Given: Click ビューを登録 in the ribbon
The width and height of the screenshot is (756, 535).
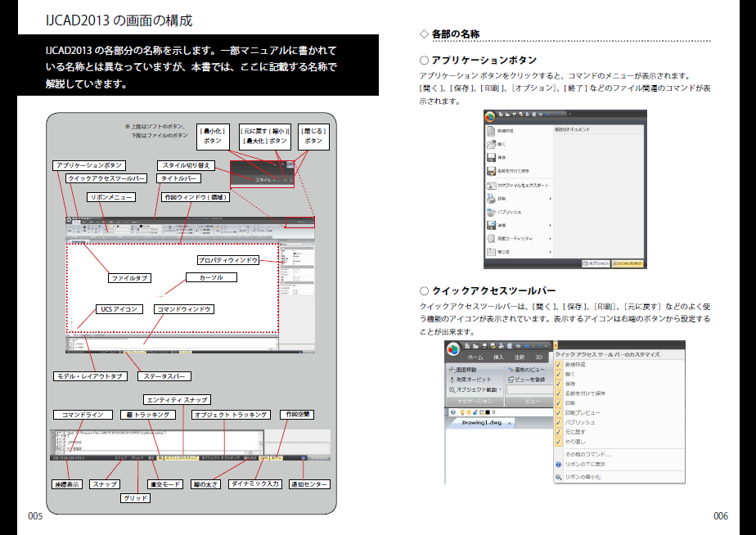Looking at the screenshot, I should pos(526,380).
